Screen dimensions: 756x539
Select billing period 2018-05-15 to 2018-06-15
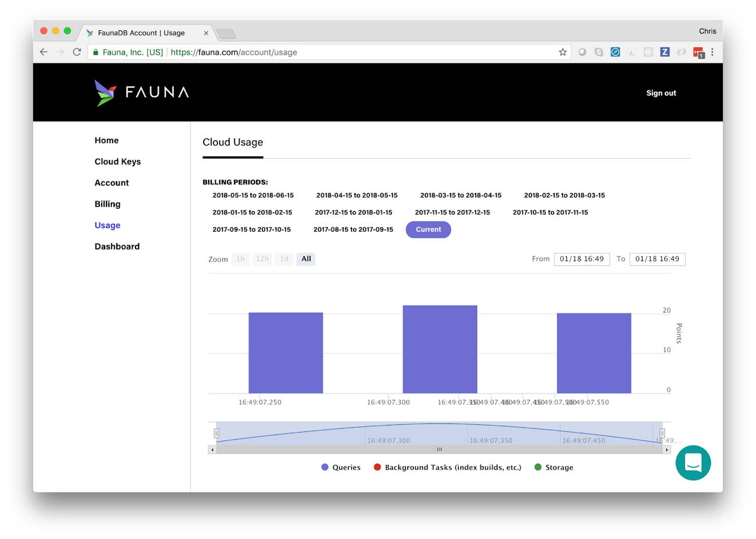tap(253, 195)
